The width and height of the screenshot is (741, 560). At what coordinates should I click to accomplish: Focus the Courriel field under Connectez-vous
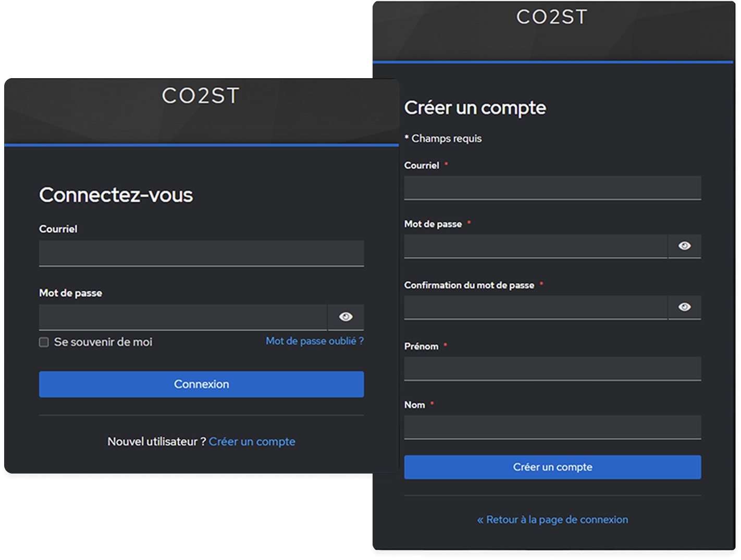point(201,253)
